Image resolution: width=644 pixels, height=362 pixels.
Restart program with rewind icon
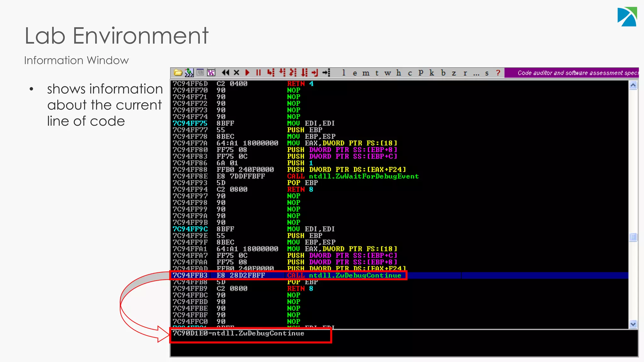[225, 73]
